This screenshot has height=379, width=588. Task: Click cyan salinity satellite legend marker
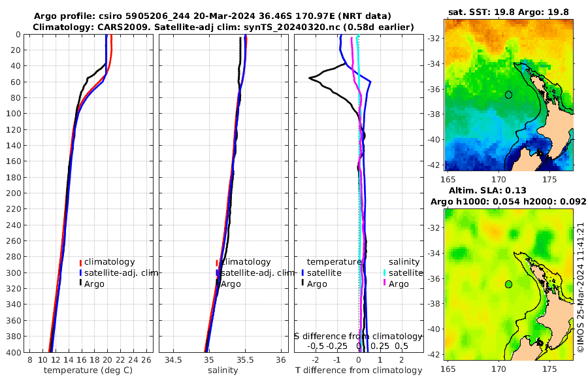tap(384, 272)
